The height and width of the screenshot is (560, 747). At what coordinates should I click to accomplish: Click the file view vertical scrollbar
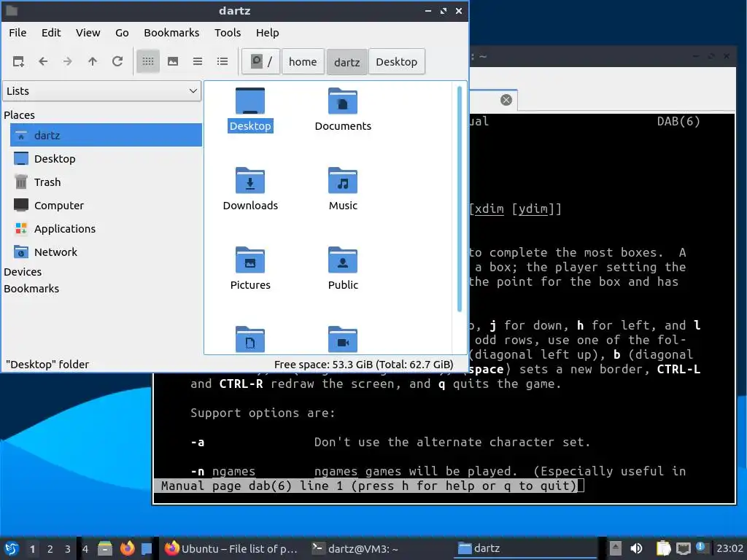point(460,199)
